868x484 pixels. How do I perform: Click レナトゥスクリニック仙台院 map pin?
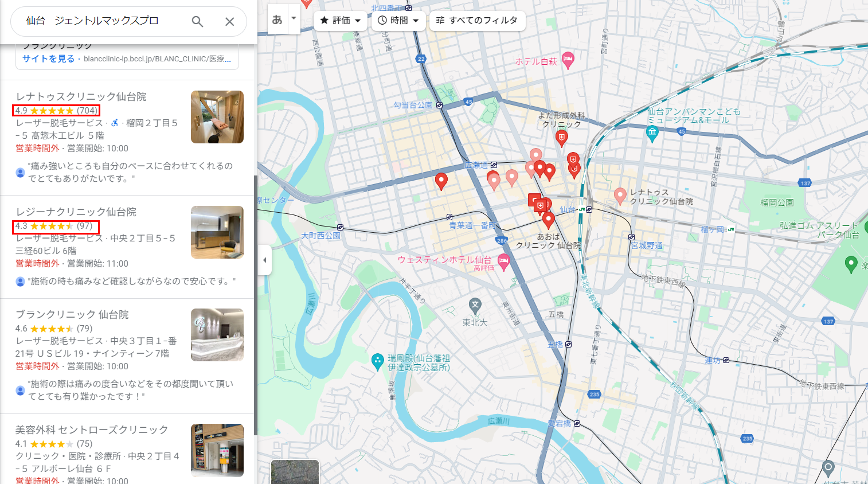pyautogui.click(x=620, y=196)
